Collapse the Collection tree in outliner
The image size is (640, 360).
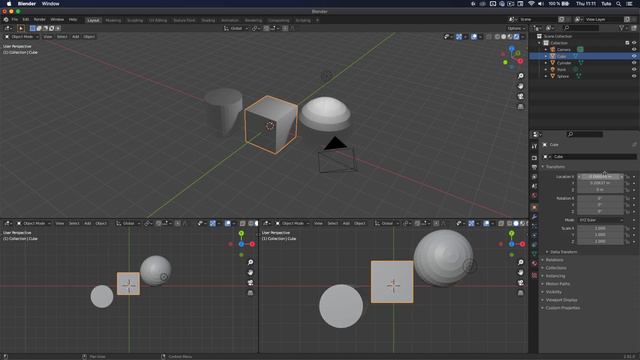click(x=540, y=43)
